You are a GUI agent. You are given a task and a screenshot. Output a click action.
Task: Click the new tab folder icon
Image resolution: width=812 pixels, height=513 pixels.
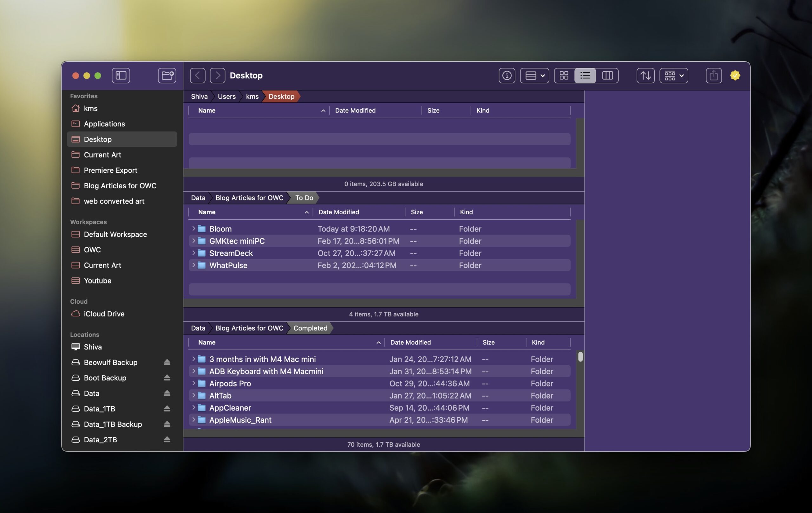pos(167,75)
